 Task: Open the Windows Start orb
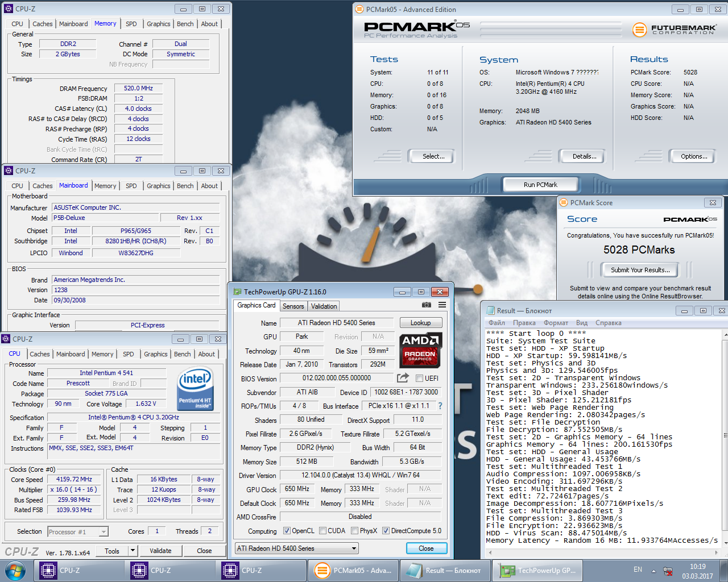click(15, 571)
